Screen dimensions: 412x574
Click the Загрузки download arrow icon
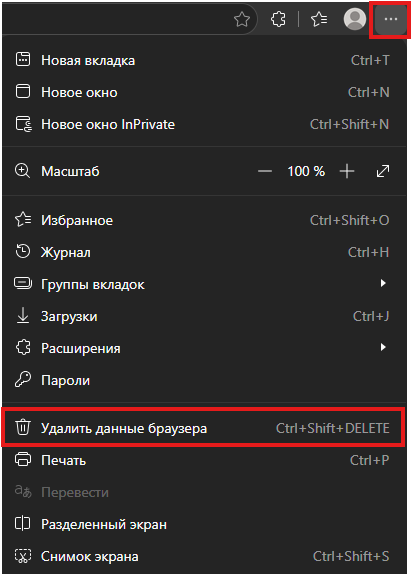(x=23, y=316)
